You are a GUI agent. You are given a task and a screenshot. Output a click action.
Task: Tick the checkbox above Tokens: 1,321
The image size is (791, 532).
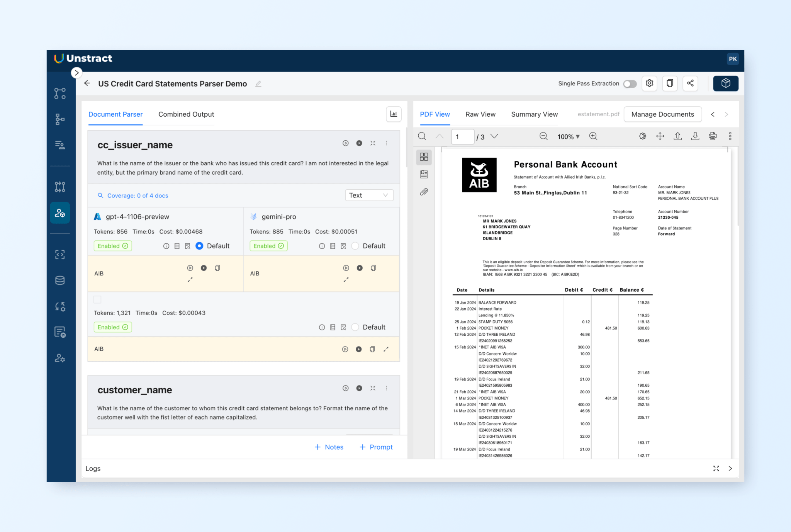tap(97, 299)
